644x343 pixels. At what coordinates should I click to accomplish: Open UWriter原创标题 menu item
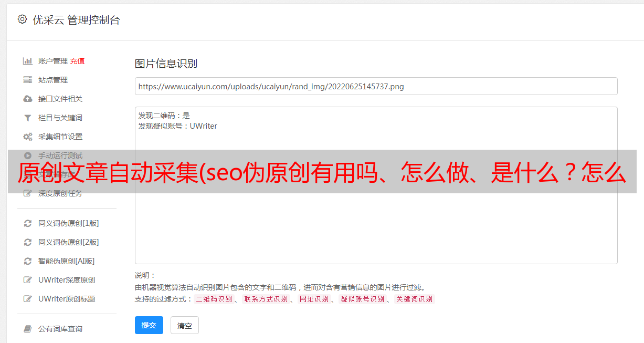pos(67,299)
